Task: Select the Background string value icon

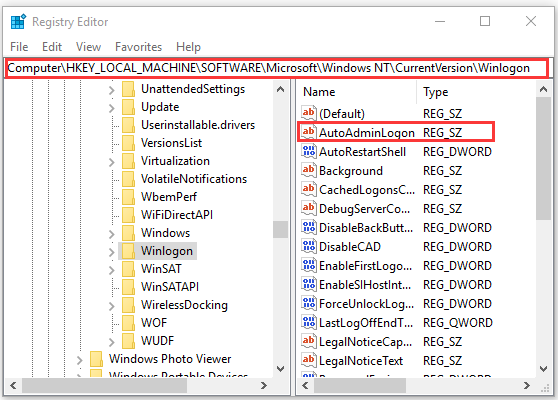Action: 308,170
